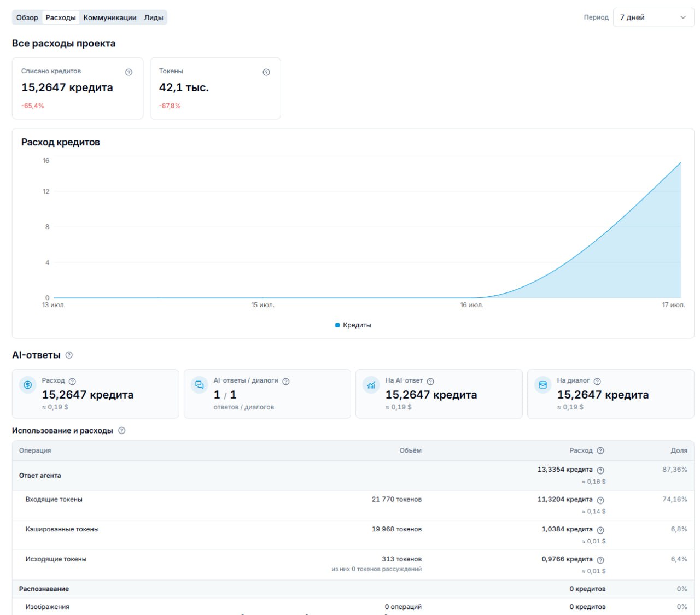Image resolution: width=700 pixels, height=615 pixels.
Task: Click the Расход кредитов chart title
Action: (x=61, y=142)
